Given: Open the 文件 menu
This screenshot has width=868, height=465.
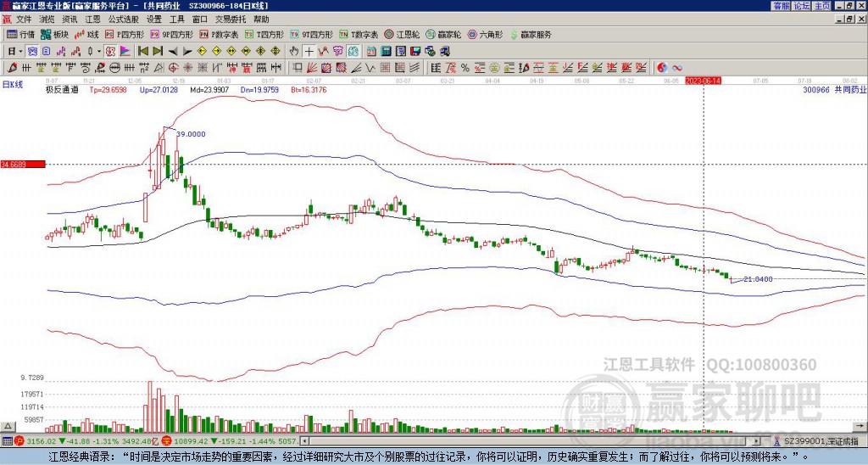Looking at the screenshot, I should point(24,20).
